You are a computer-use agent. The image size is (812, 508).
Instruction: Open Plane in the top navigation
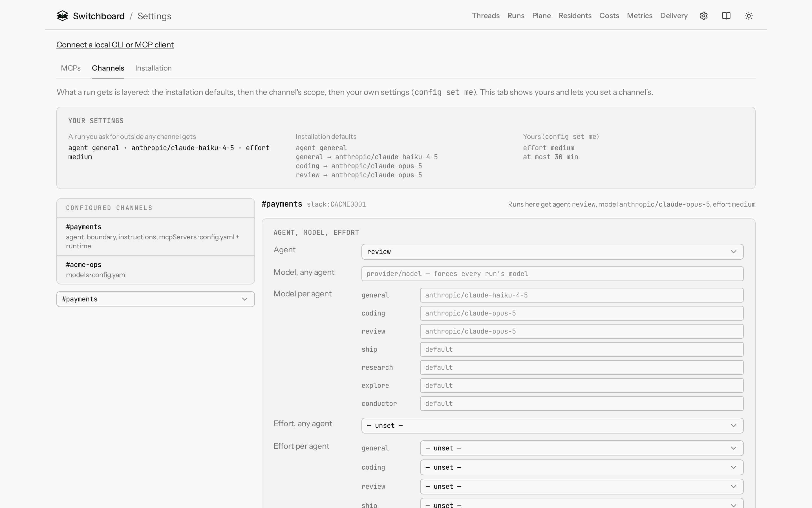(x=541, y=16)
